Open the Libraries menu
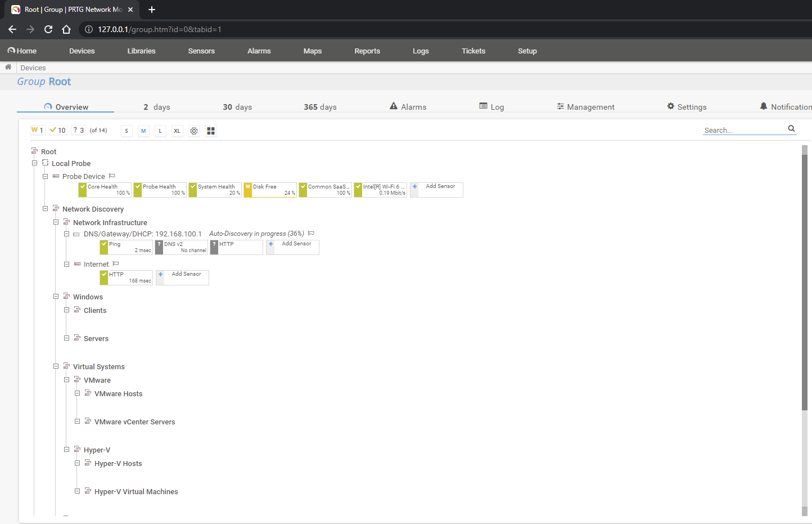The image size is (812, 524). [x=141, y=51]
